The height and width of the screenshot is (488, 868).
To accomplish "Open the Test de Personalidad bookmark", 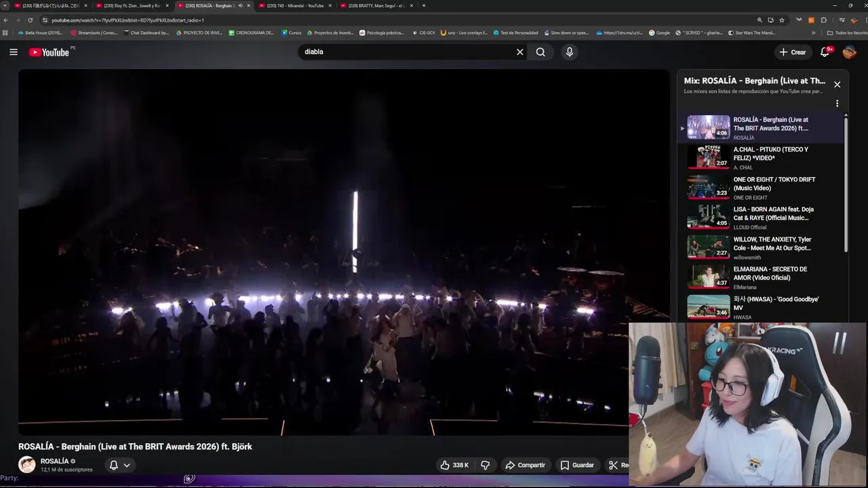I will 515,33.
